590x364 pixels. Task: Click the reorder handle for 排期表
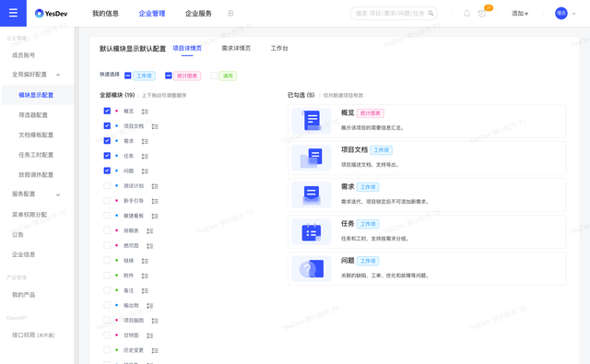click(149, 231)
